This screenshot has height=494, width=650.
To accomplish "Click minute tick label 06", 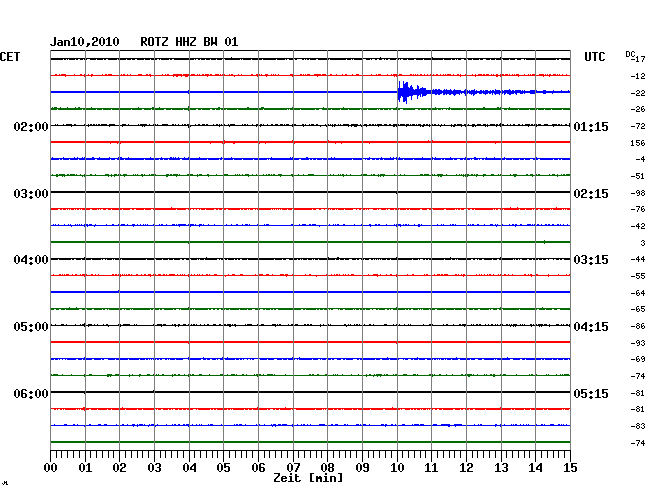I will (258, 468).
